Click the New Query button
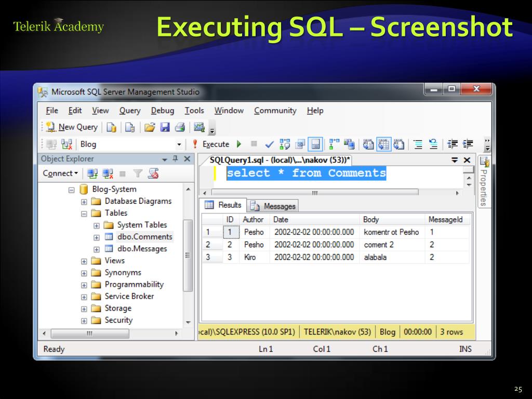532x399 pixels. click(72, 127)
